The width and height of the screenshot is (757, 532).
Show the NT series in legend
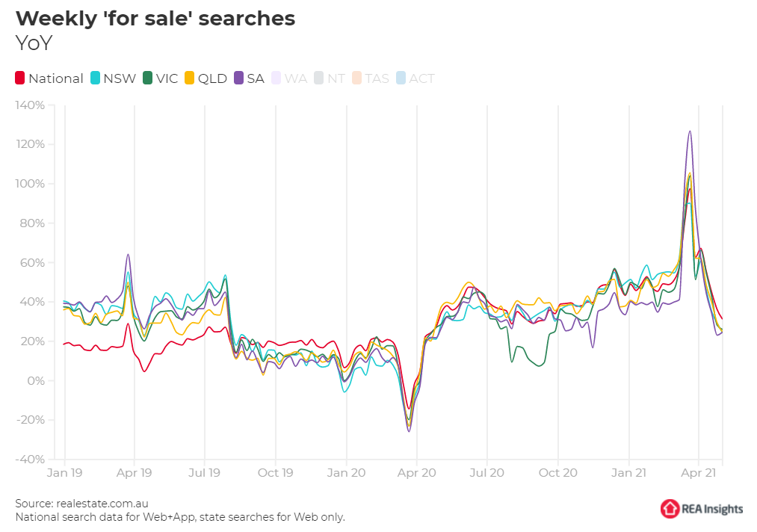(x=336, y=78)
